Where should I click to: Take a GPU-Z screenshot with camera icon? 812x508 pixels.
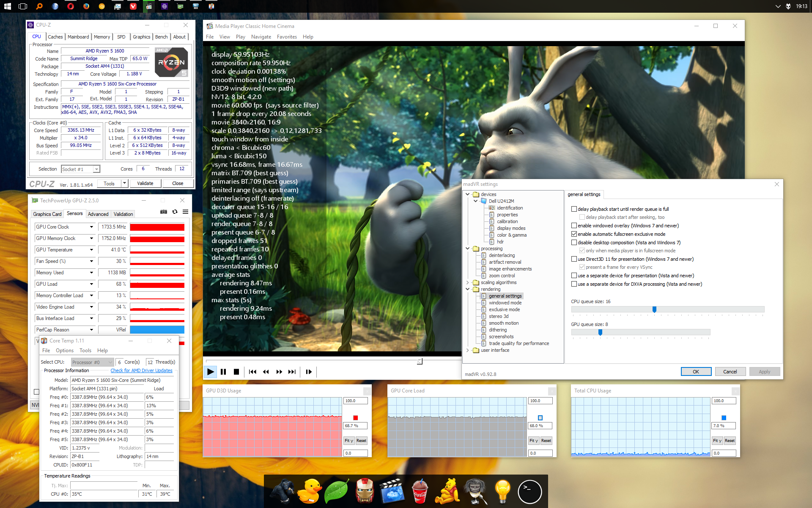[164, 212]
